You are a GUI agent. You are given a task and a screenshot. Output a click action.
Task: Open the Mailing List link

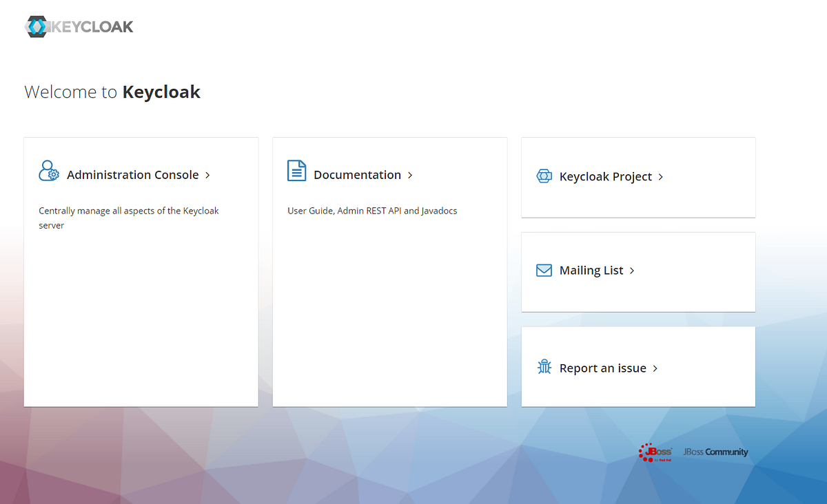tap(591, 270)
